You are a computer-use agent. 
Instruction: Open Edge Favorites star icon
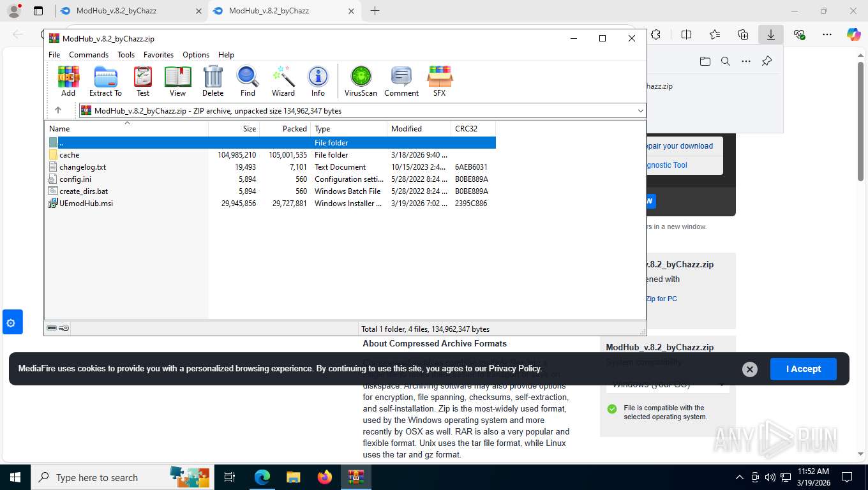click(715, 34)
